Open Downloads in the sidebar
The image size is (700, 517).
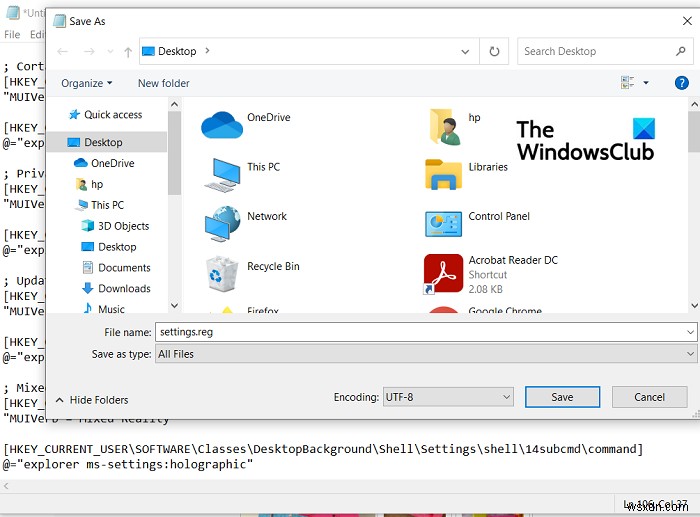pyautogui.click(x=117, y=288)
